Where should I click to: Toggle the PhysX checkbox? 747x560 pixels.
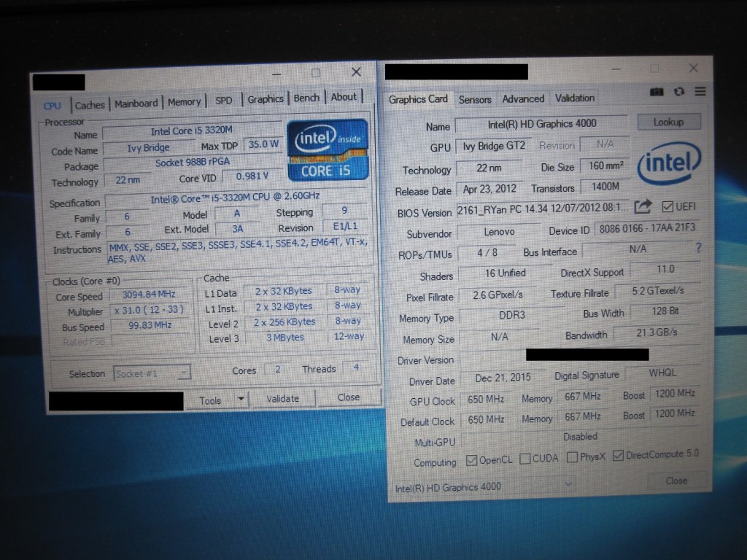tap(572, 457)
